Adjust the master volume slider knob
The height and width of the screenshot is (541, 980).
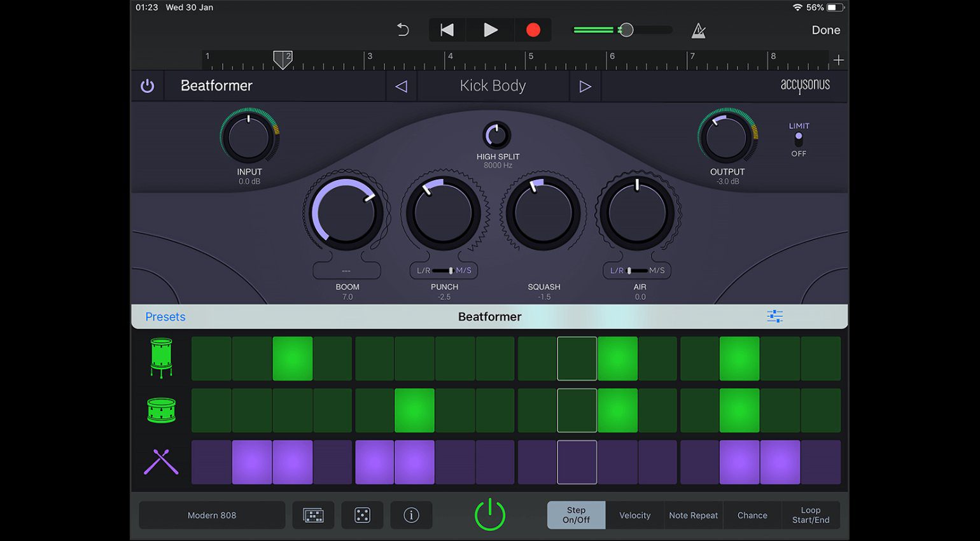[x=626, y=30]
